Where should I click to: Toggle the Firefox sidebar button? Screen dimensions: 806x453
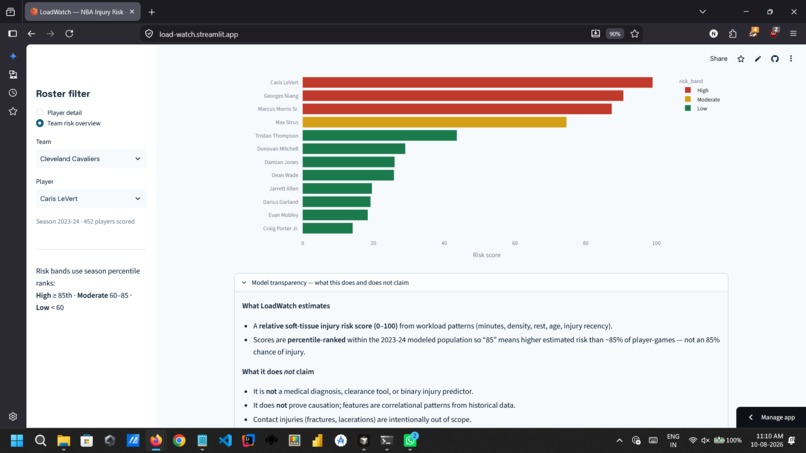tap(12, 34)
